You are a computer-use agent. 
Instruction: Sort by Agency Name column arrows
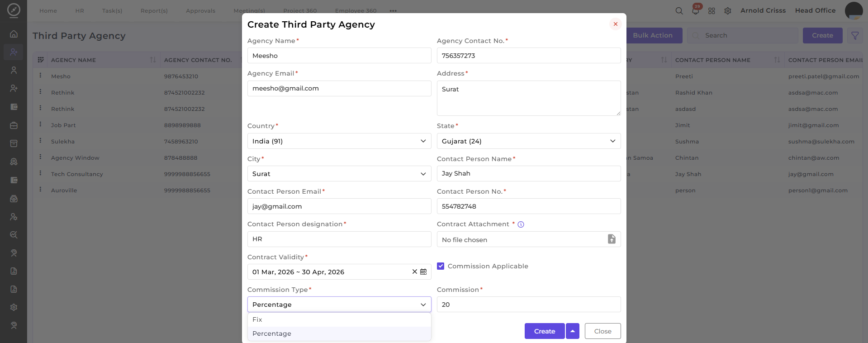[153, 60]
